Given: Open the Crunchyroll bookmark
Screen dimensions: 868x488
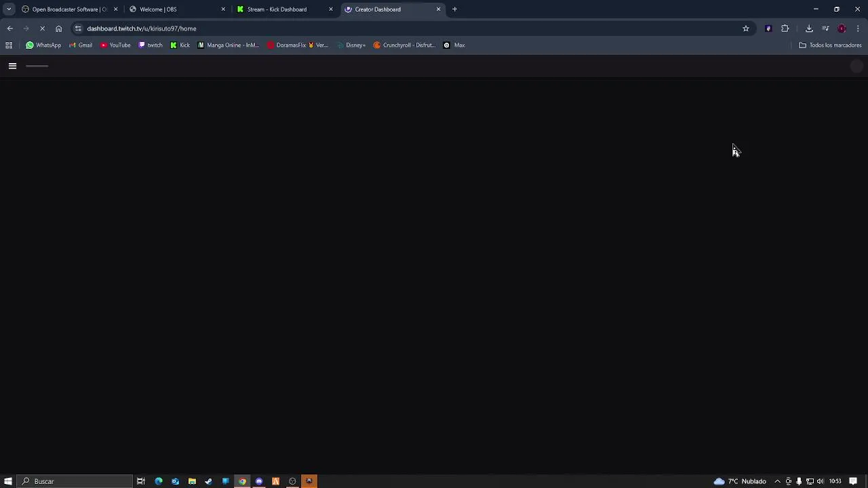Looking at the screenshot, I should point(403,45).
